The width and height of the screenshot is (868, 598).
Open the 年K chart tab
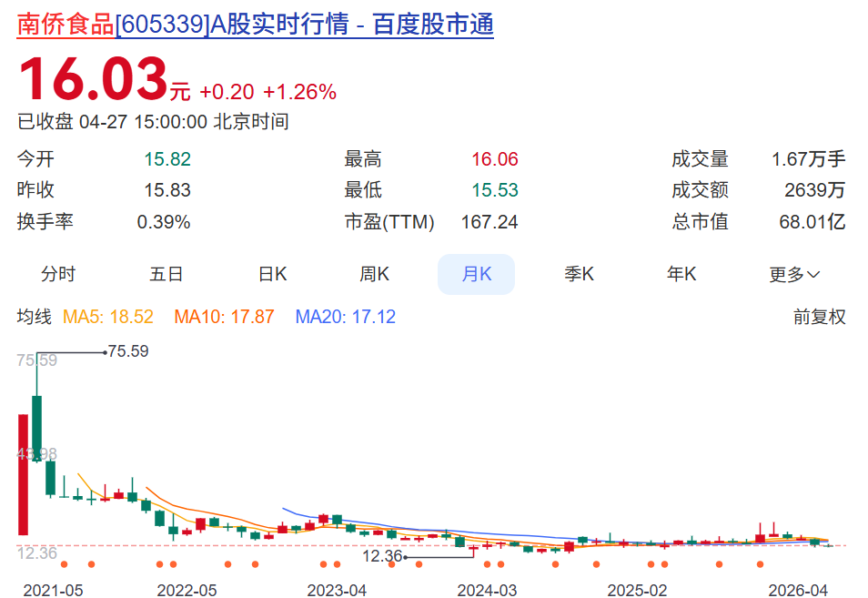[681, 274]
